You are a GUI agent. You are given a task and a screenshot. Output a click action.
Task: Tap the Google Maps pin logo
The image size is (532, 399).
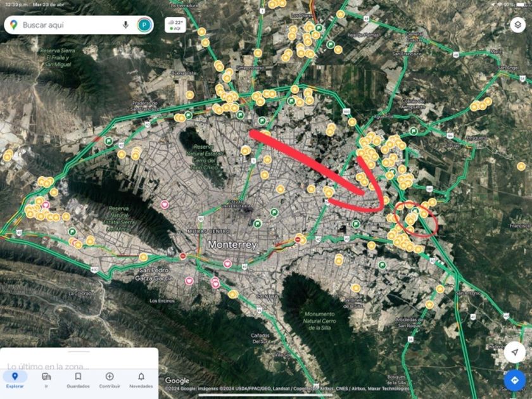(13, 25)
